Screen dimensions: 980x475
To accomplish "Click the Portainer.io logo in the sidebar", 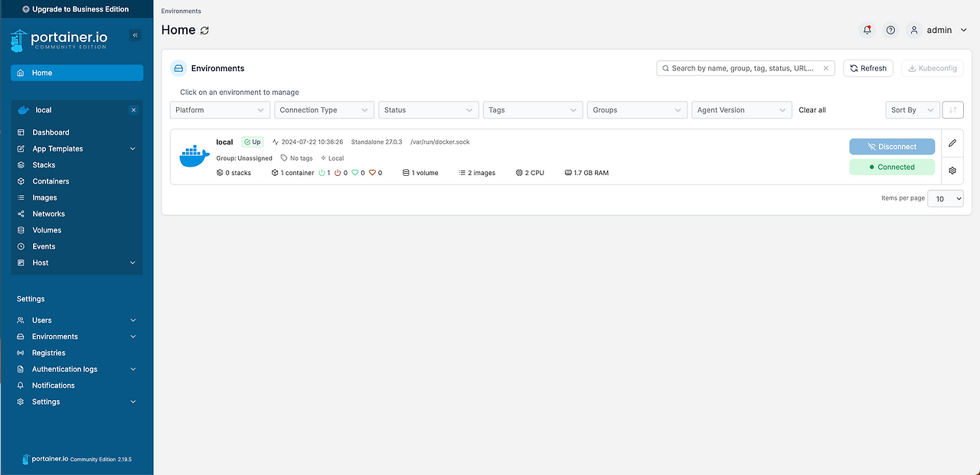I will coord(60,40).
